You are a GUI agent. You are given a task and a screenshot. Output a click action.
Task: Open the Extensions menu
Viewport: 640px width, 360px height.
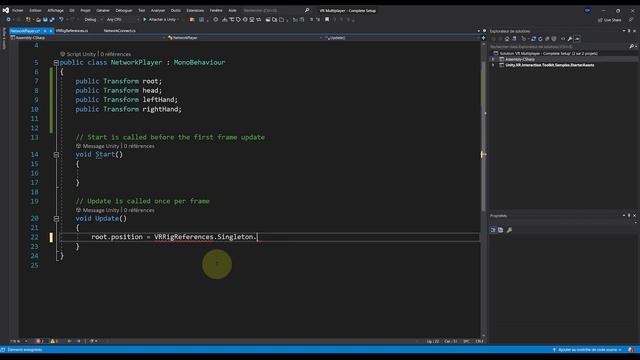click(x=195, y=10)
